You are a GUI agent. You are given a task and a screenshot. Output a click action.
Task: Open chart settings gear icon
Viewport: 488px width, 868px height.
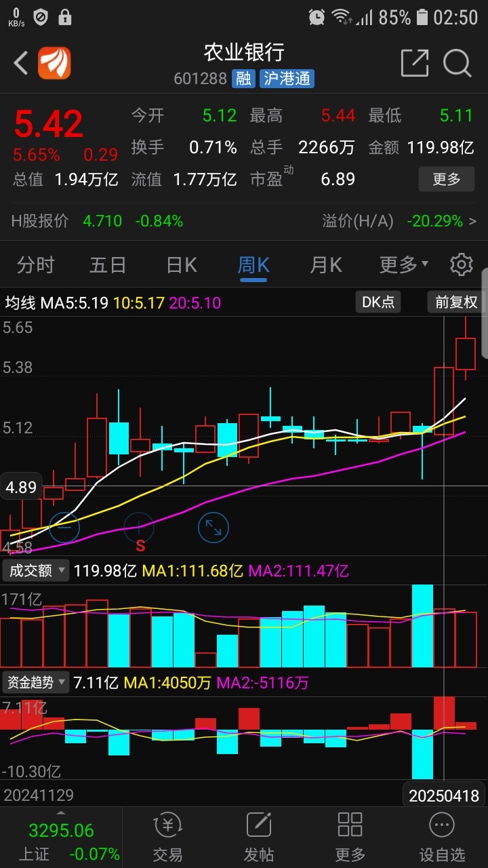coord(462,264)
